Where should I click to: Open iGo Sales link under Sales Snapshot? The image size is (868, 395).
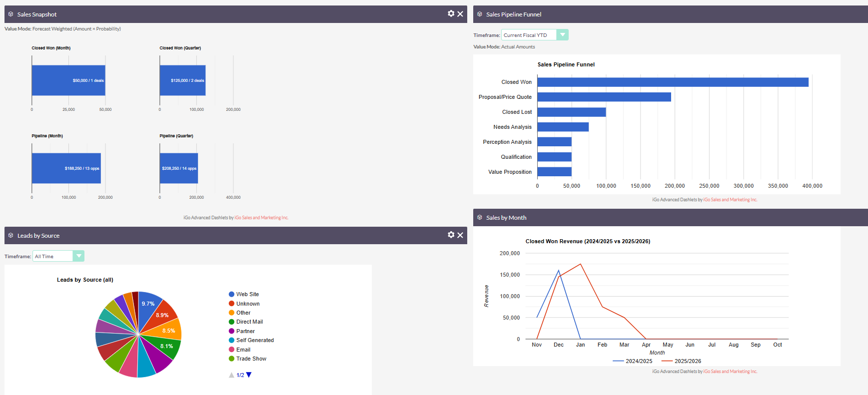click(x=261, y=218)
